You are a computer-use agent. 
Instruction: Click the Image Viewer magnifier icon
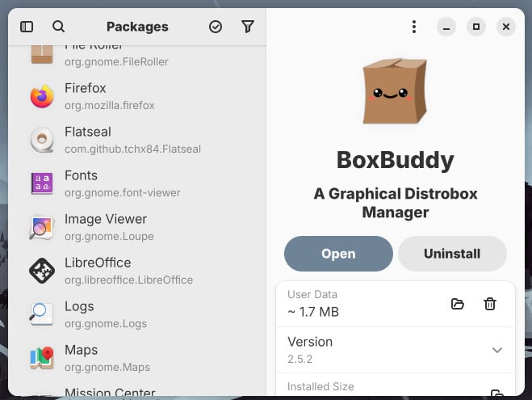[42, 227]
